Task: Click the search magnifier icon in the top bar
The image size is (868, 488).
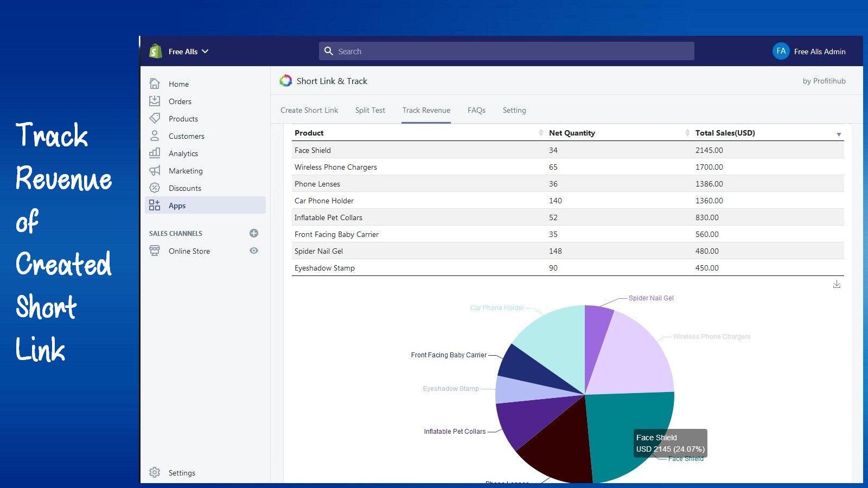Action: click(x=329, y=50)
